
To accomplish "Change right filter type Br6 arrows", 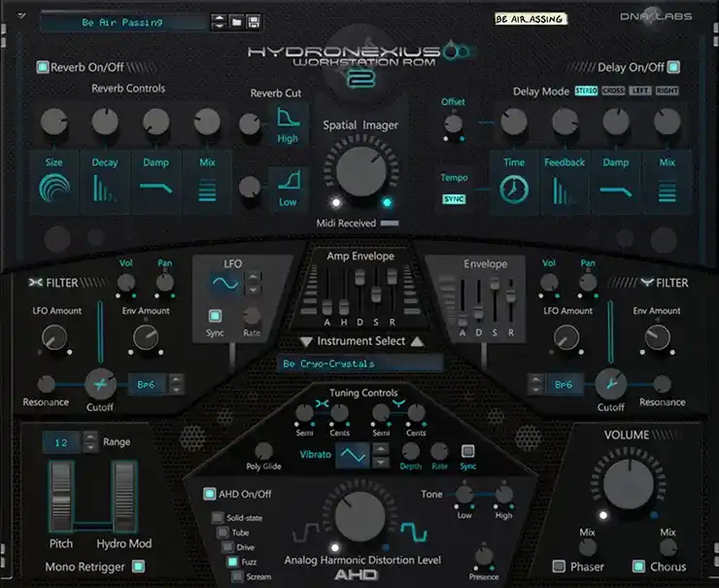I will point(535,384).
